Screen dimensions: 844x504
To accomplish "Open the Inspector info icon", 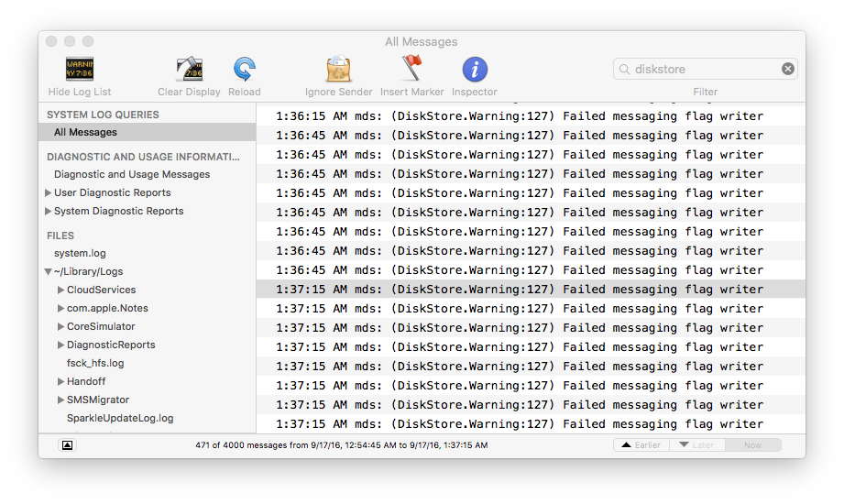I will (475, 70).
